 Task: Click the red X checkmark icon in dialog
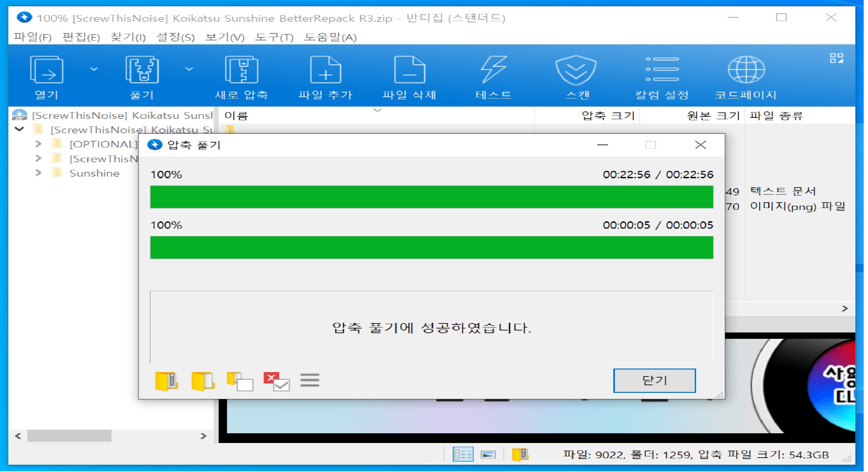[276, 382]
